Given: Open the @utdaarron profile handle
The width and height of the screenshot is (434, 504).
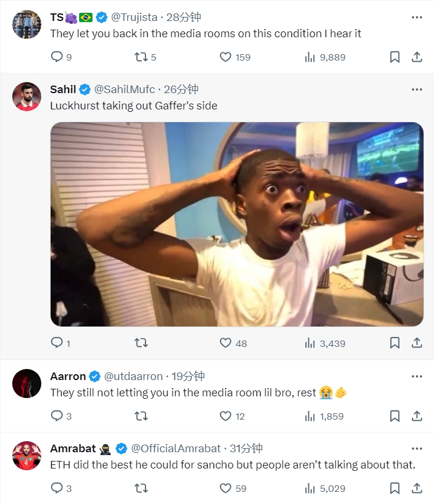Looking at the screenshot, I should [133, 376].
